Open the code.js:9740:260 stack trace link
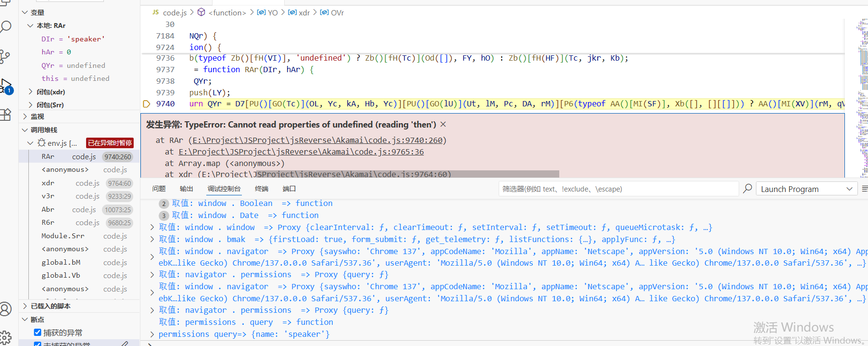Screen dimensions: 868x346 [317, 141]
